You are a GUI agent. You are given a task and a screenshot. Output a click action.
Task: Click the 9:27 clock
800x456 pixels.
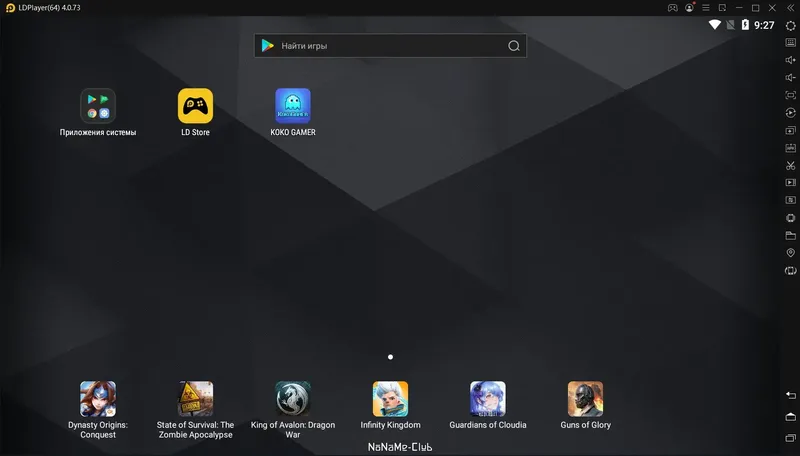(x=764, y=25)
